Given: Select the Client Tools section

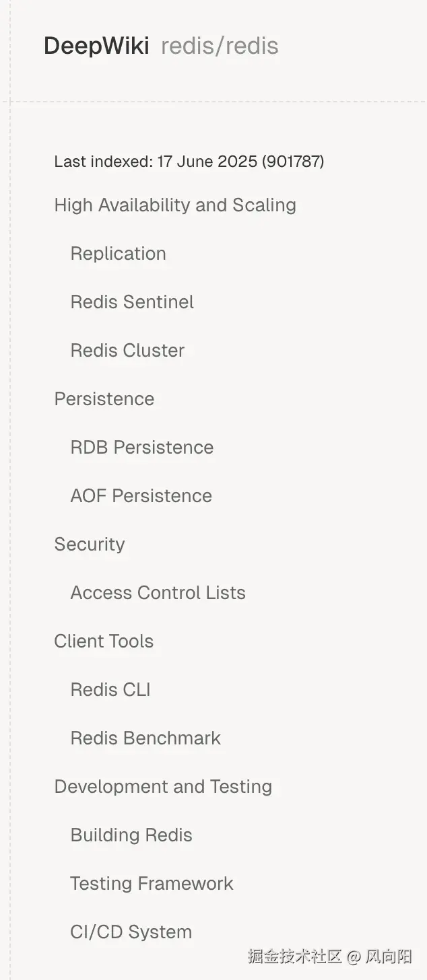Looking at the screenshot, I should 104,641.
